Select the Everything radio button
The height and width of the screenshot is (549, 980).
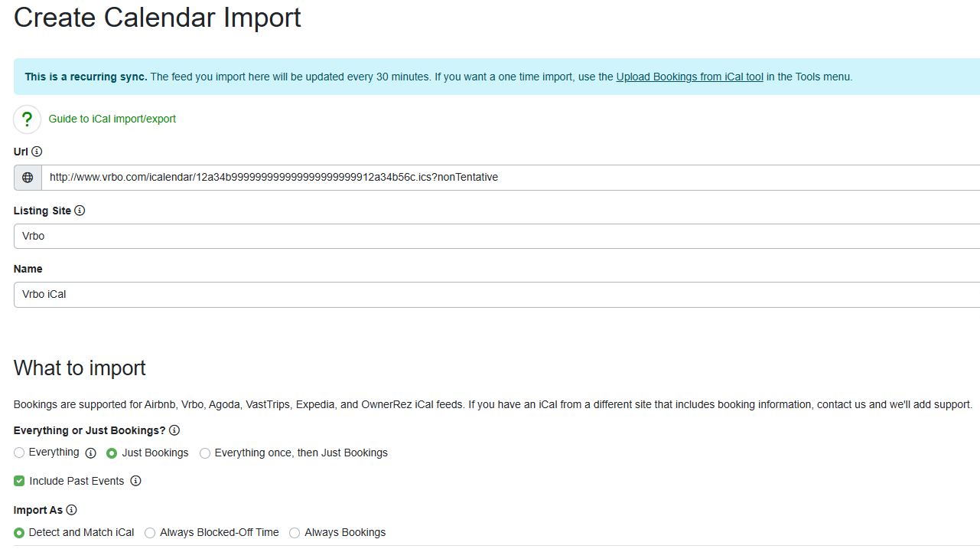18,453
